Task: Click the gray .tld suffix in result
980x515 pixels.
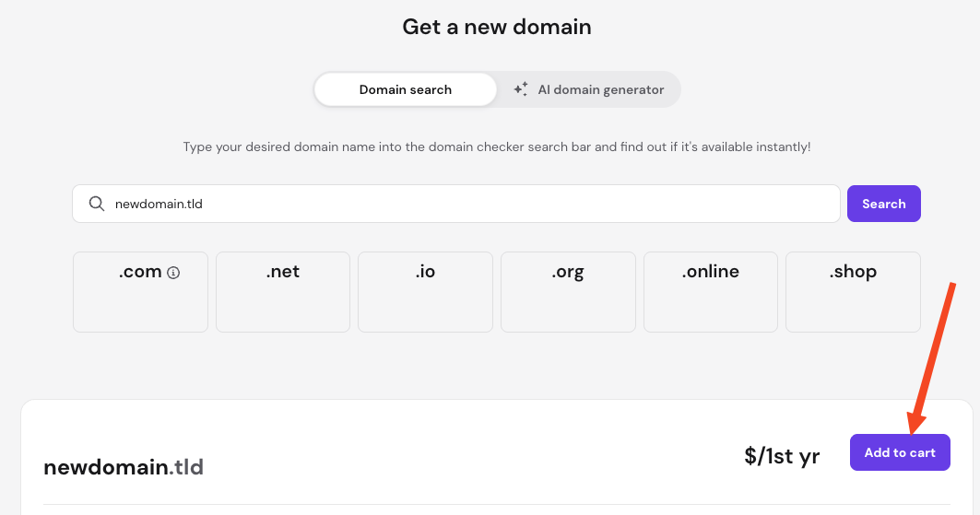Action: [x=186, y=467]
